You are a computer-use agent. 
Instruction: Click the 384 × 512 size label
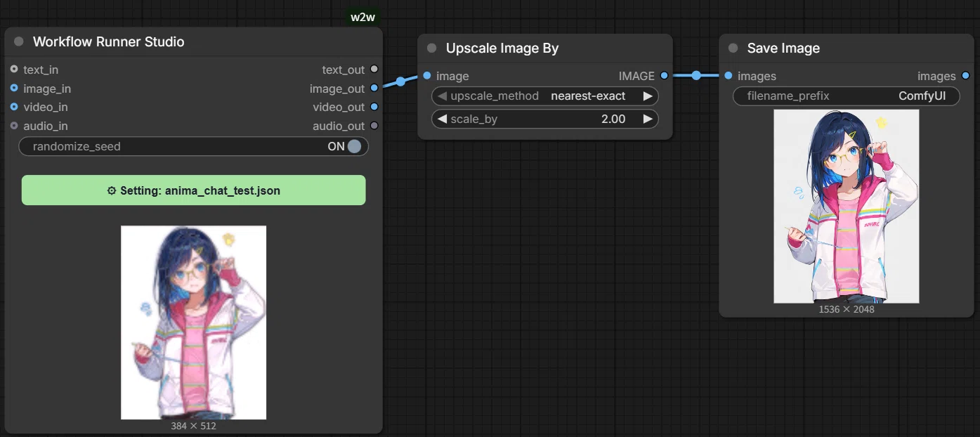click(x=193, y=426)
